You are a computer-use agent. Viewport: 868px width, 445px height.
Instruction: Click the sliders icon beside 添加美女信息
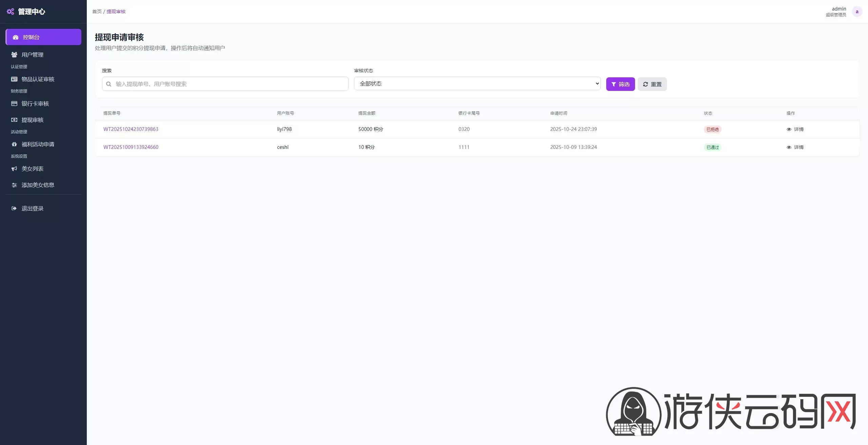(14, 185)
